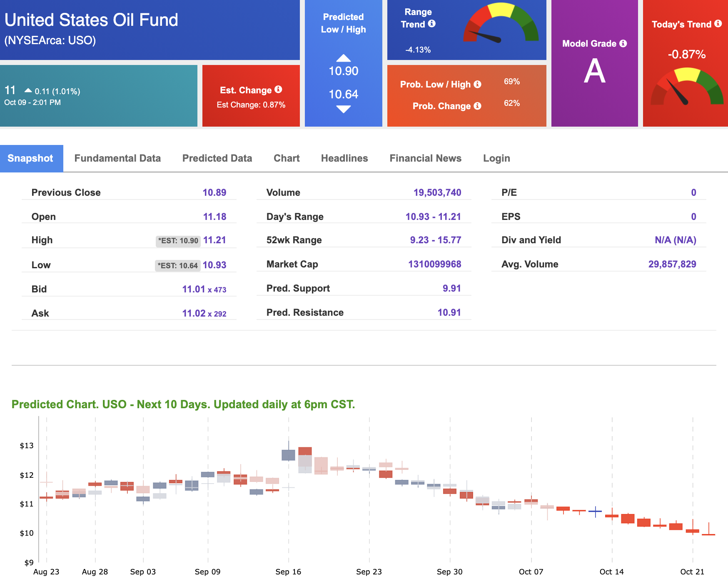728x584 pixels.
Task: Click the Prob. Low / High info icon
Action: 478,84
